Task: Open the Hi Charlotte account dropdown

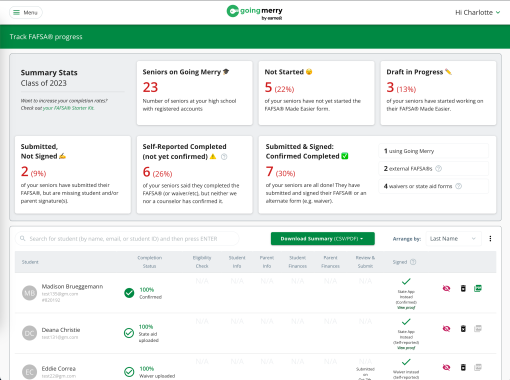Action: pyautogui.click(x=478, y=13)
